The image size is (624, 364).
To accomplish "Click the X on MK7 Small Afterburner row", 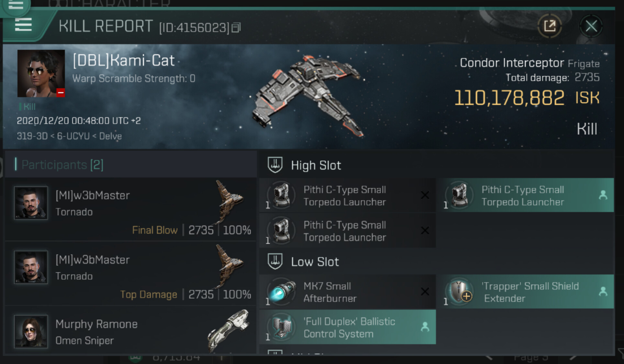I will click(425, 292).
